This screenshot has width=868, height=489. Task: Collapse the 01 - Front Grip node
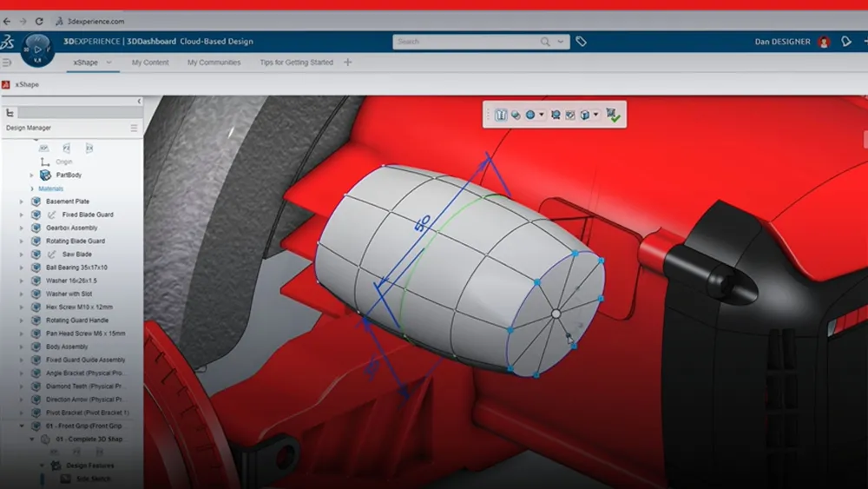click(x=22, y=426)
